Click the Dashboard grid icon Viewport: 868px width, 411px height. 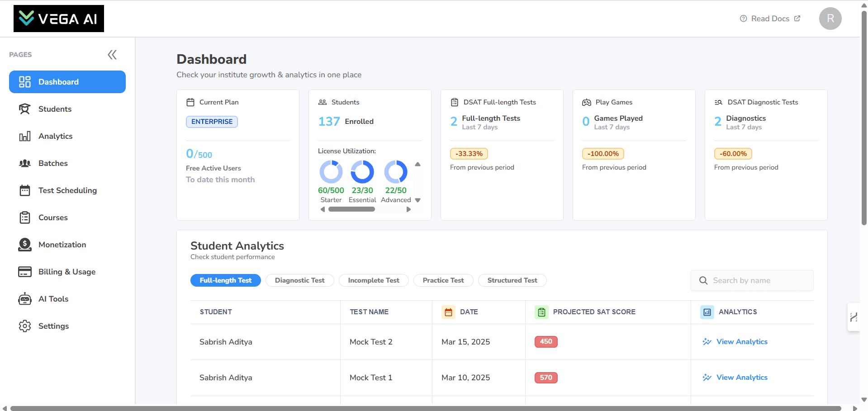point(25,82)
